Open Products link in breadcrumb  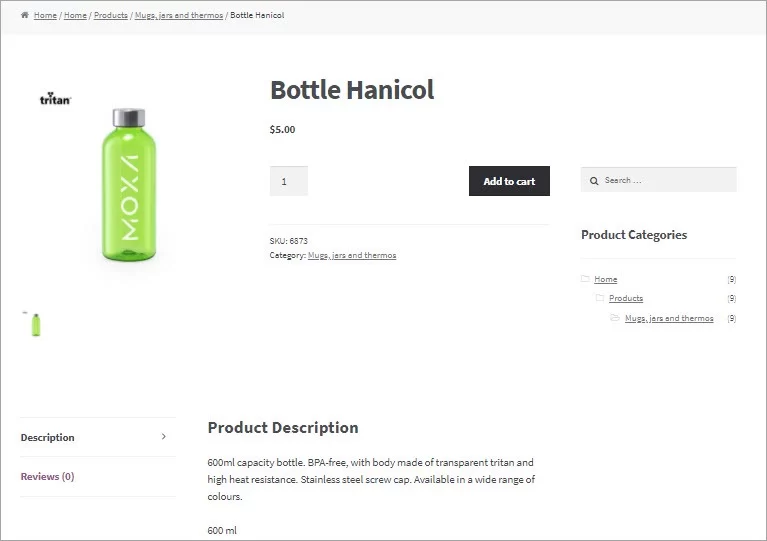111,16
